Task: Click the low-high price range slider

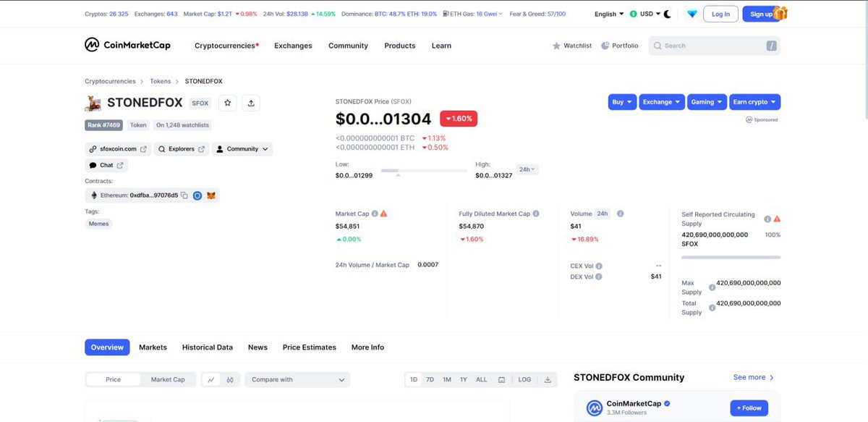Action: point(423,171)
